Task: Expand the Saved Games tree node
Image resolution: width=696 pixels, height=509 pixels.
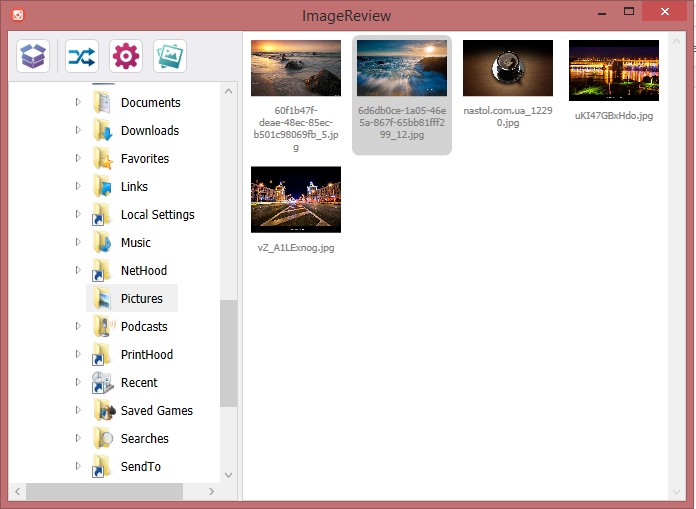Action: (x=78, y=410)
